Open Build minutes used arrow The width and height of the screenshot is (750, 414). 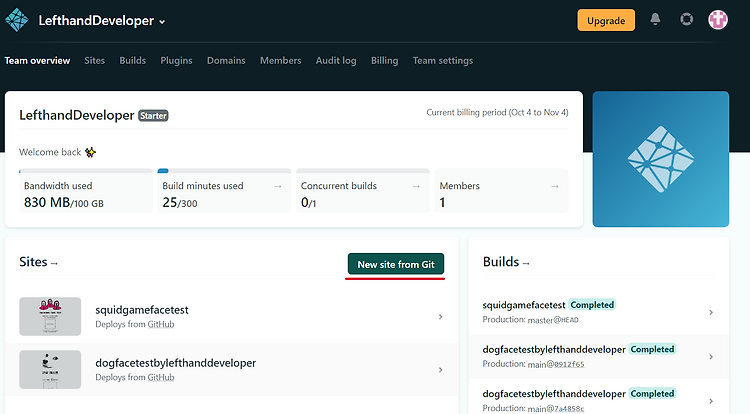[277, 186]
